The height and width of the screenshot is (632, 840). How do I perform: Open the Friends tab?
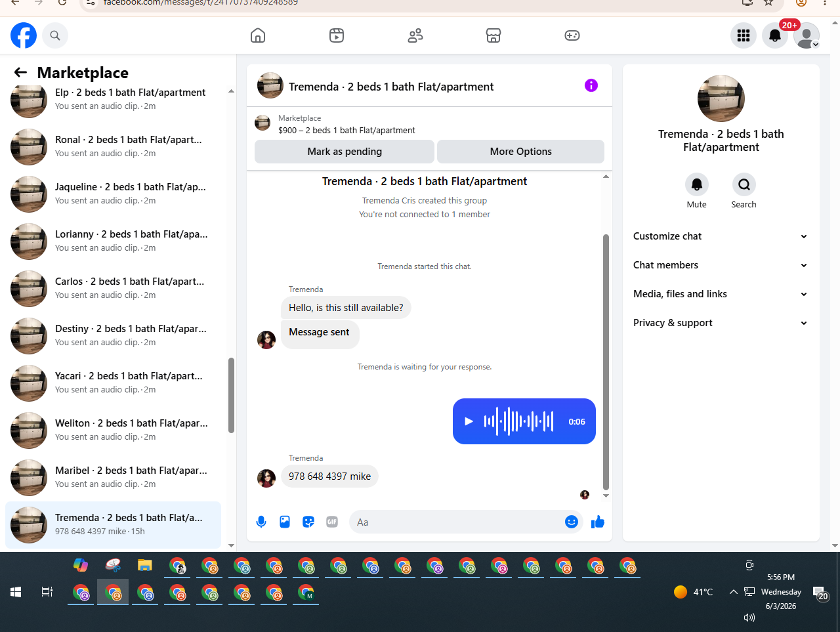[x=415, y=35]
